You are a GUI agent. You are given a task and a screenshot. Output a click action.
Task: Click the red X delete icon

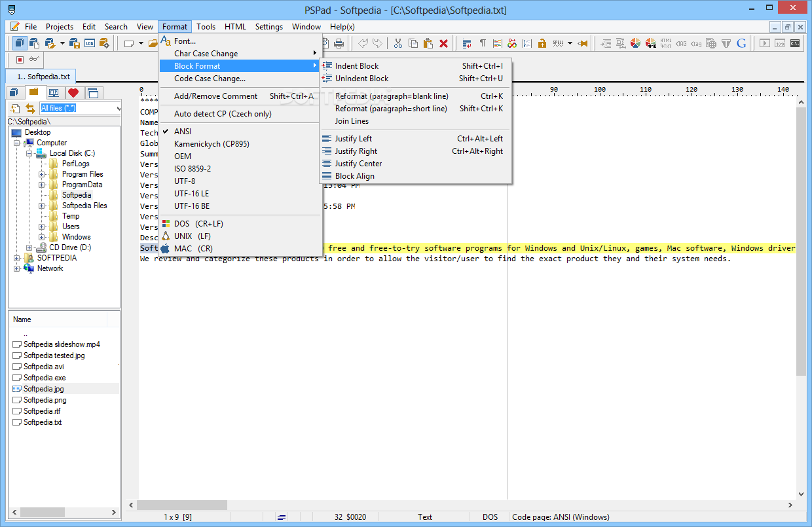[x=443, y=43]
